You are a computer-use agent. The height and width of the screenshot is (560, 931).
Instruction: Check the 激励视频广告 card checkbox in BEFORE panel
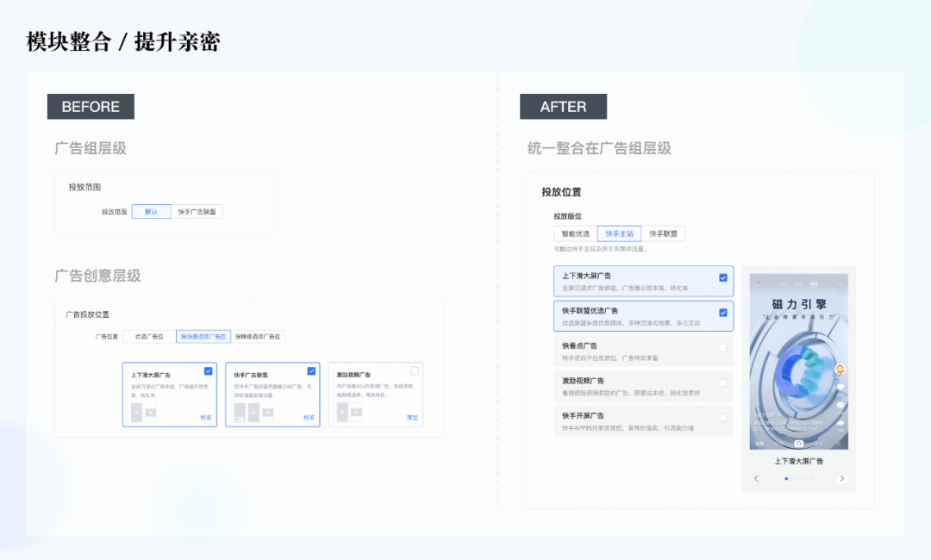pyautogui.click(x=415, y=371)
